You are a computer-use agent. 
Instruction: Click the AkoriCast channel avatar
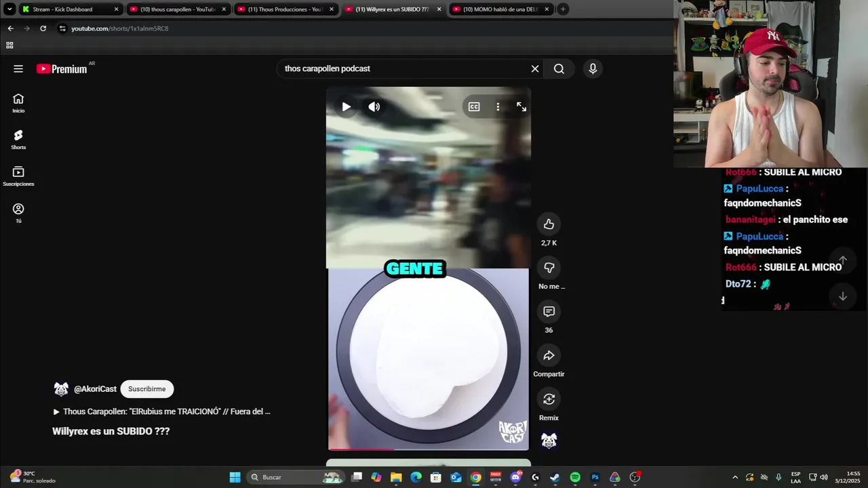(61, 389)
